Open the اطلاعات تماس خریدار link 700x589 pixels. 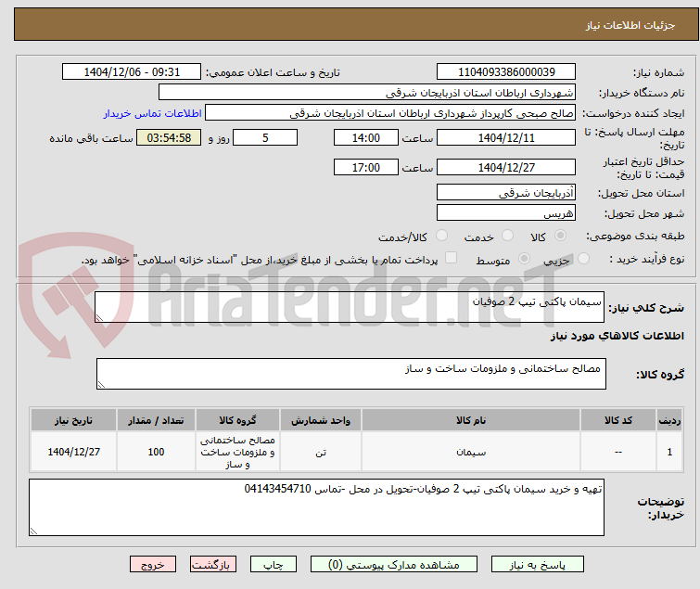point(153,113)
